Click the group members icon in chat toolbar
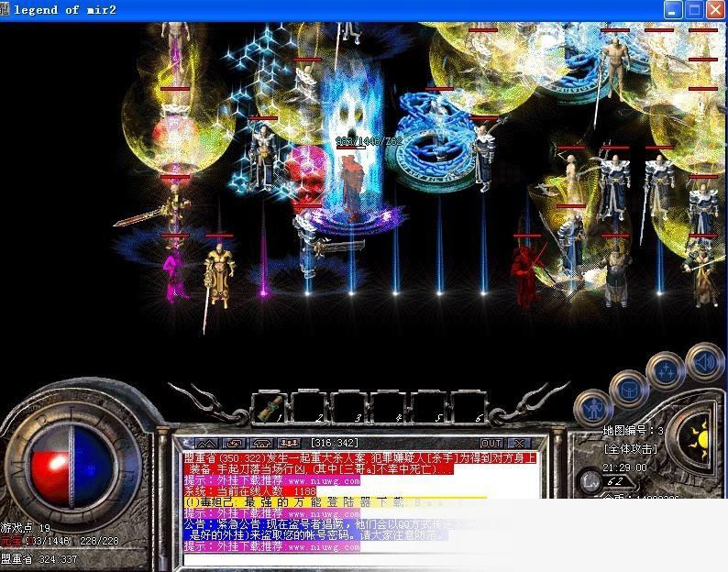 (x=290, y=443)
